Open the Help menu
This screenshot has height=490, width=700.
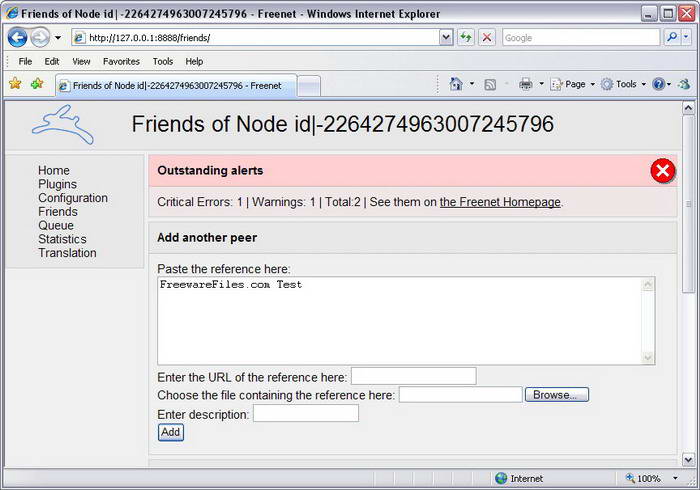(194, 61)
